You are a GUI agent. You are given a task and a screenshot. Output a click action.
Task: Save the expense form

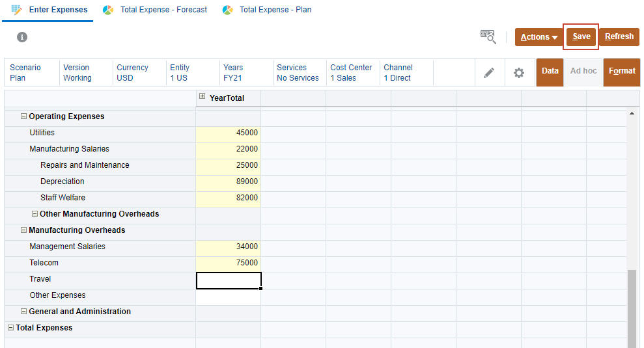[x=581, y=37]
